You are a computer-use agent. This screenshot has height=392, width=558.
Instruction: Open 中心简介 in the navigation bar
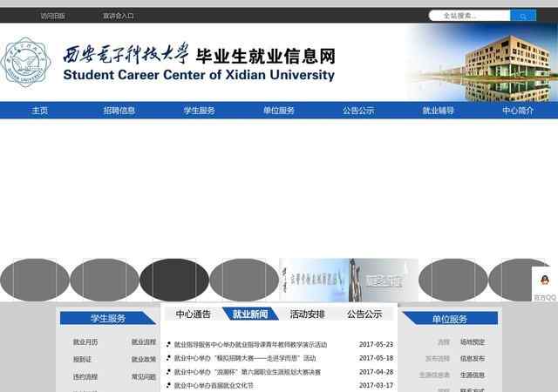(x=518, y=111)
